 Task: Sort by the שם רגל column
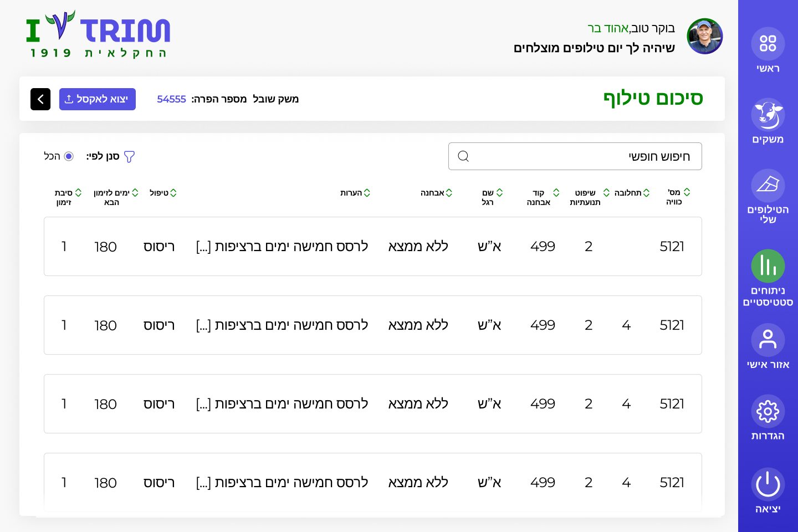[x=499, y=192]
